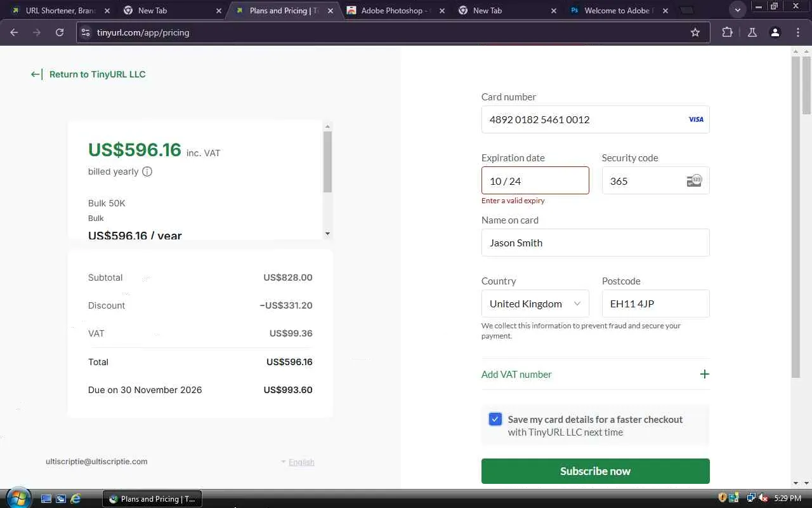Click Show Desktop in Quick Launch
Image resolution: width=812 pixels, height=508 pixels.
click(x=46, y=498)
